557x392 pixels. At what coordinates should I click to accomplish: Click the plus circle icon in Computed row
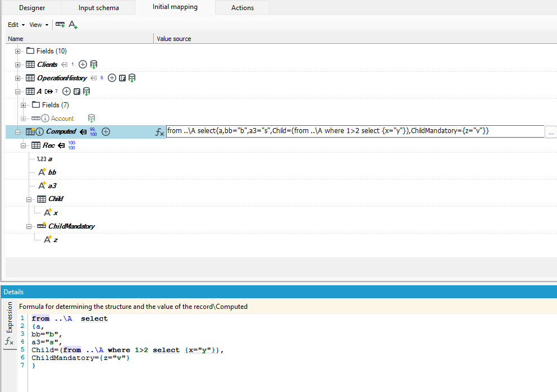(x=106, y=131)
